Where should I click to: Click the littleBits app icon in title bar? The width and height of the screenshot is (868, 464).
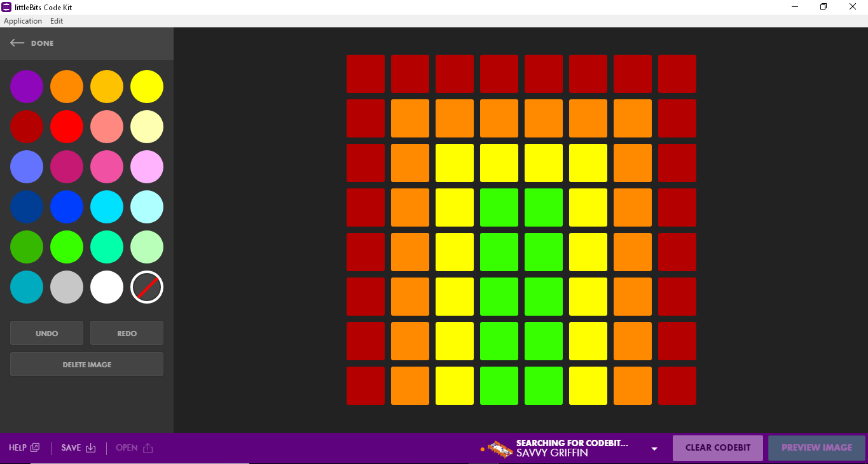click(x=6, y=7)
